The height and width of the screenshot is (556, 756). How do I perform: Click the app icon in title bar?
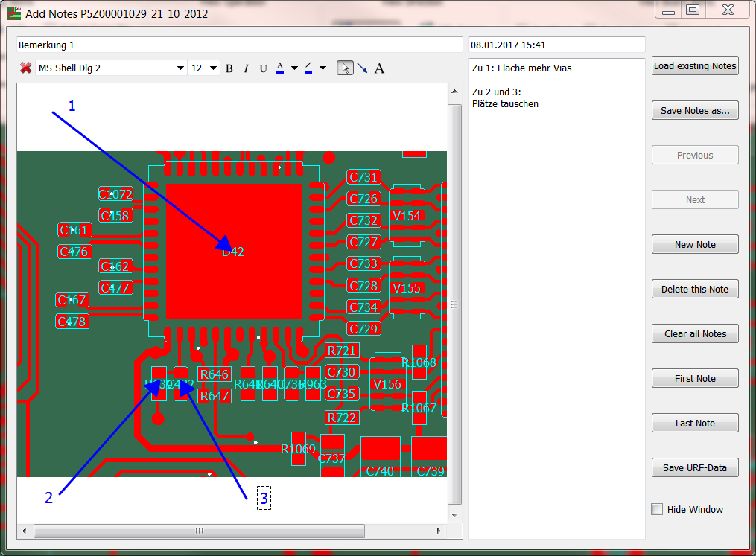tap(14, 13)
